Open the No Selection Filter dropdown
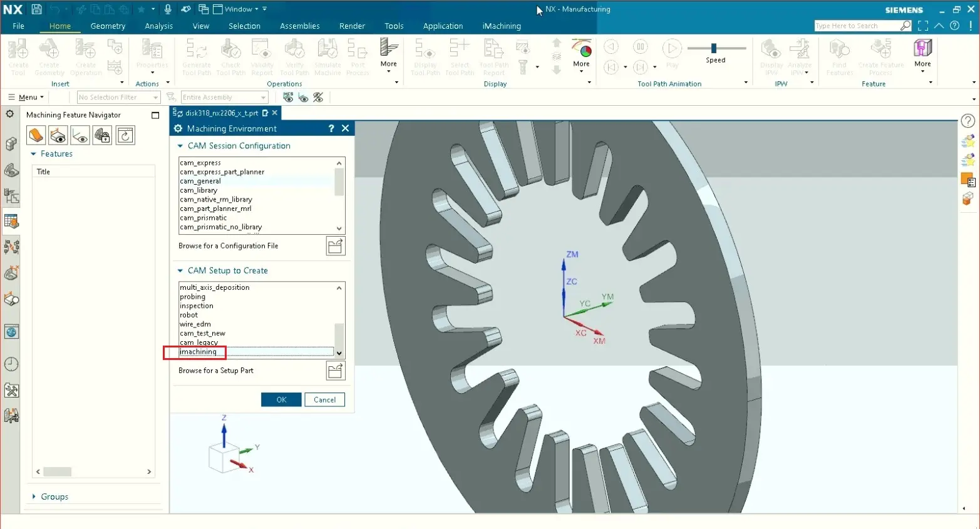980x529 pixels. coord(118,97)
